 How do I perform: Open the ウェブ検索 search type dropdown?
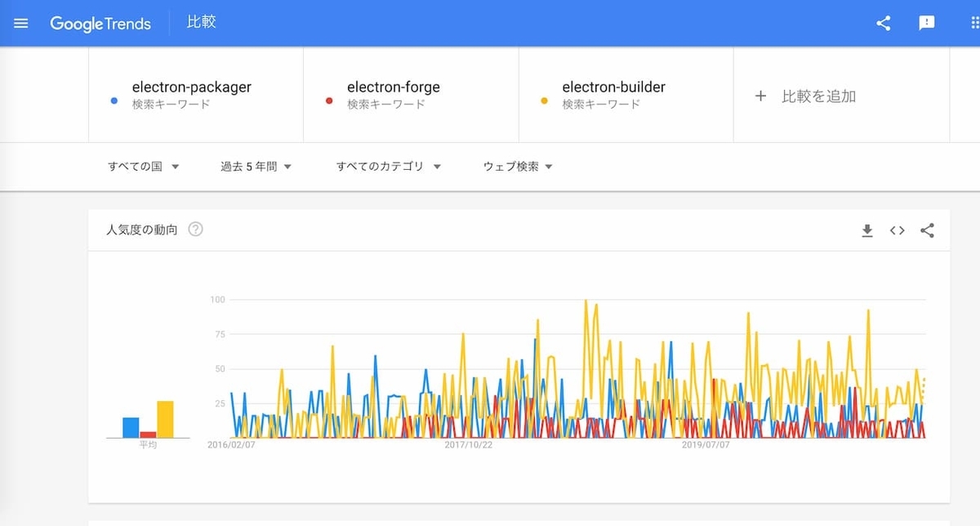[516, 166]
